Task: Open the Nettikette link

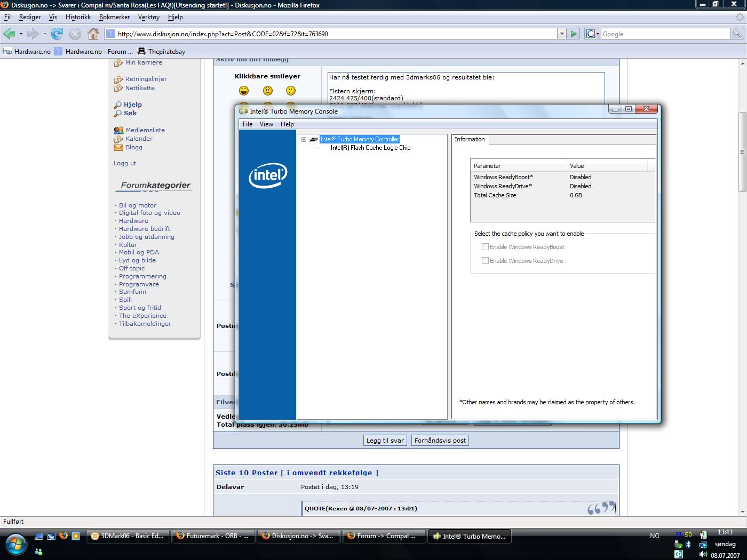Action: click(140, 88)
